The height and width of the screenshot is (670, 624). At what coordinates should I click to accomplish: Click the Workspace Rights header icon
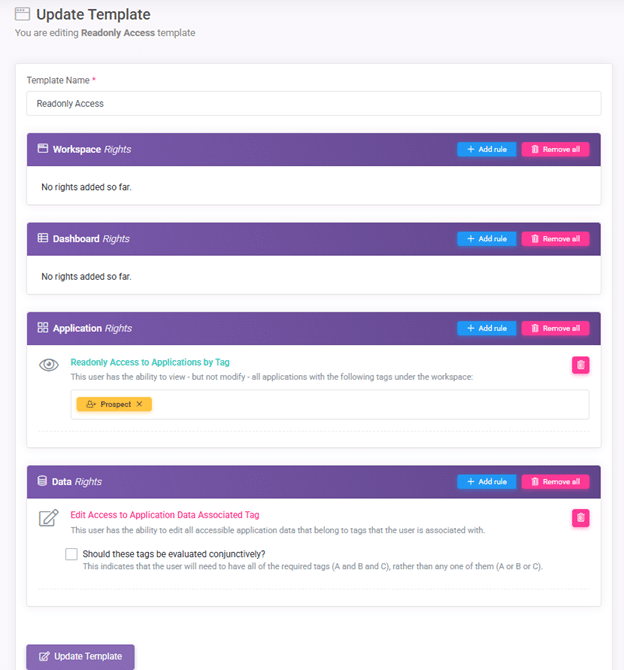[43, 149]
